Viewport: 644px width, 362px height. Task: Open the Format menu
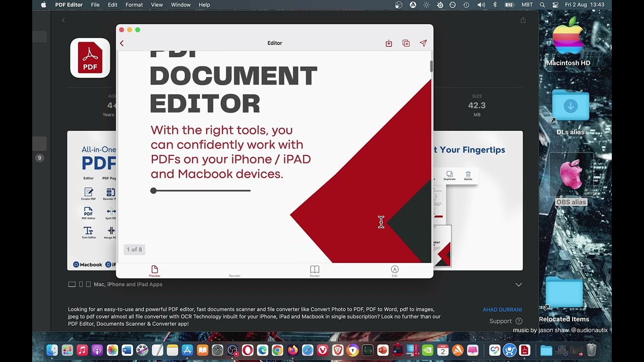tap(134, 5)
